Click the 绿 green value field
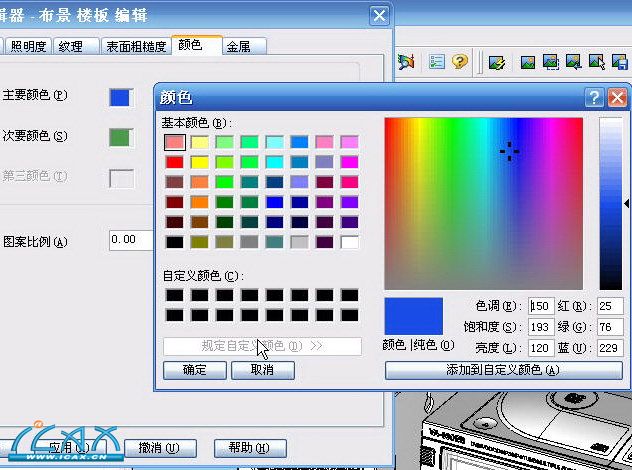The width and height of the screenshot is (632, 470). click(610, 327)
